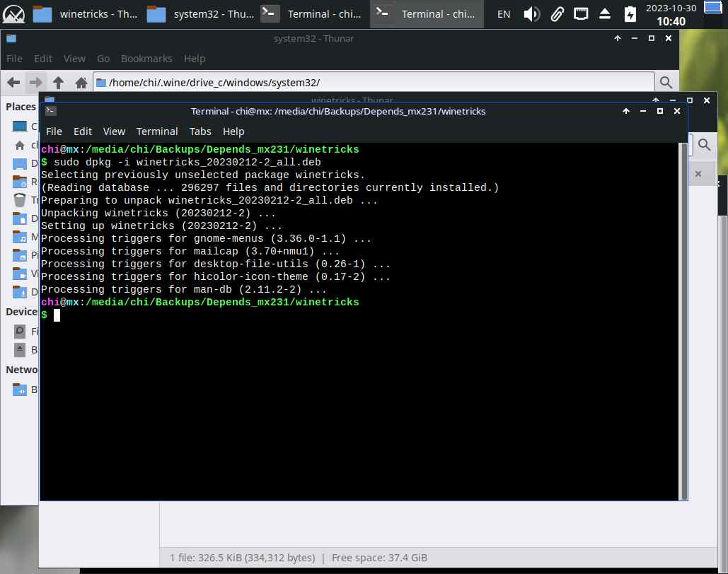Select the Backups eject device icon
The width and height of the screenshot is (728, 574).
20,350
